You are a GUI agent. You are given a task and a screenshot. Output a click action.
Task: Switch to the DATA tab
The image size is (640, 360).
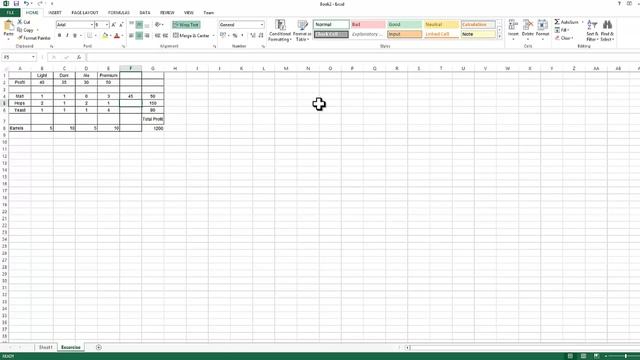point(145,13)
